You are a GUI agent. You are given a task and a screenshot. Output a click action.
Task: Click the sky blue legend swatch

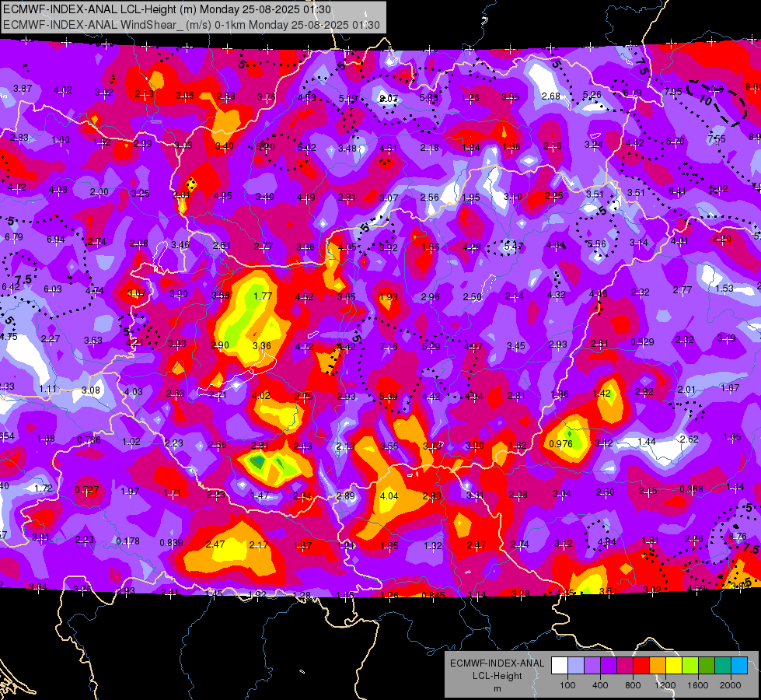coord(739,666)
